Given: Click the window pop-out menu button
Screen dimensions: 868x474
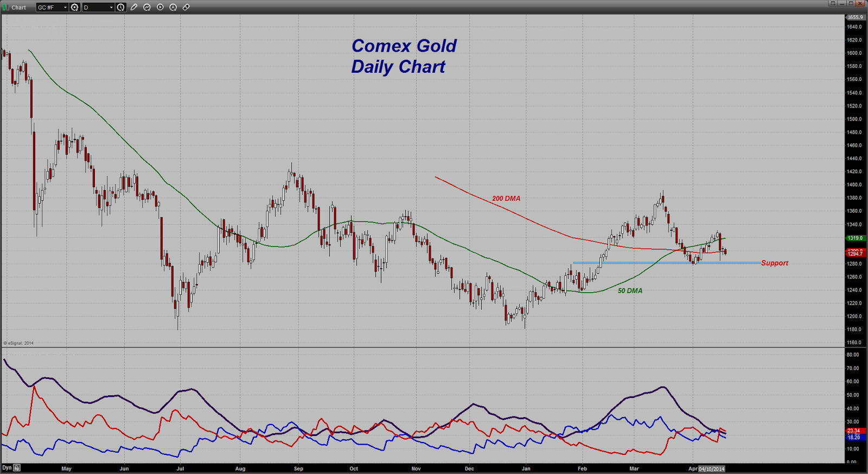Looking at the screenshot, I should click(833, 3).
